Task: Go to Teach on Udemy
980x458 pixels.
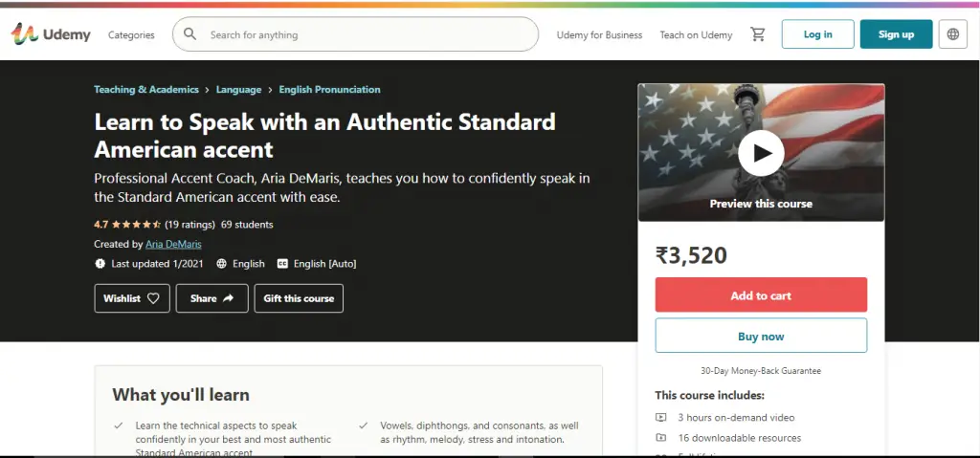Action: click(x=696, y=35)
